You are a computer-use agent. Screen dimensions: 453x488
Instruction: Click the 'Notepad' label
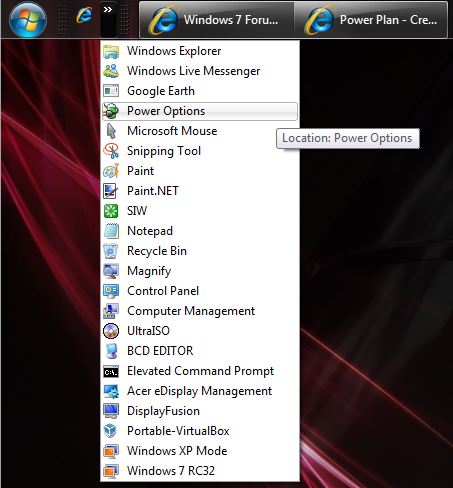tap(150, 231)
